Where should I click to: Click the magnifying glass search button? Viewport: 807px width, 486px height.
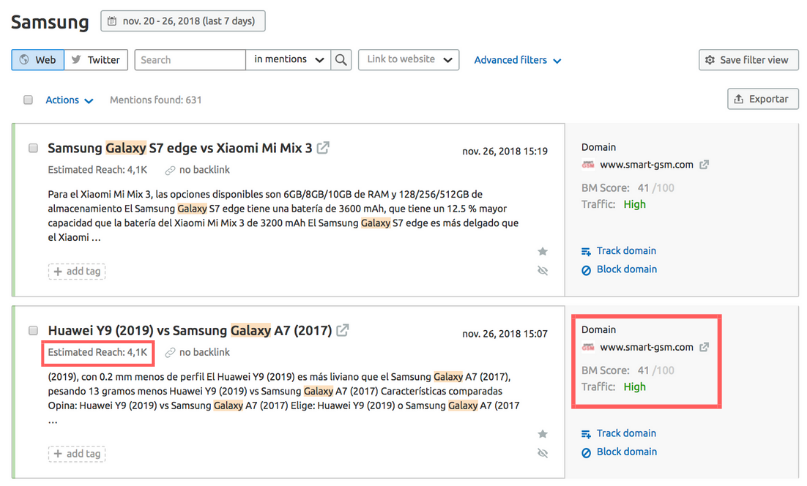coord(341,60)
